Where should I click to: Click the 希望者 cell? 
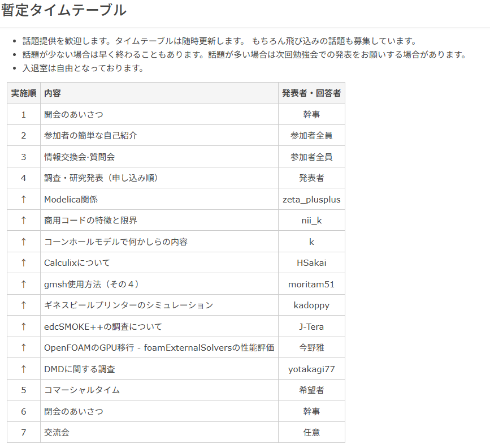[x=311, y=390]
